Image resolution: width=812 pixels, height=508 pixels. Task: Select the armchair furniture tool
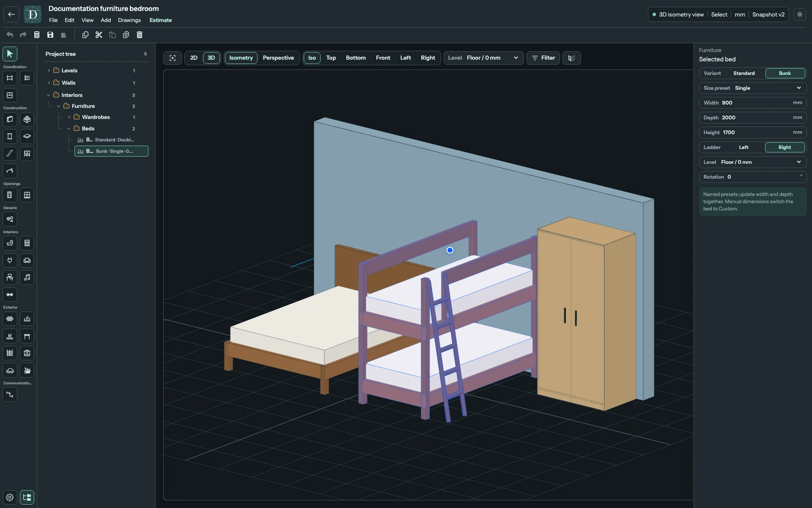[x=27, y=260]
